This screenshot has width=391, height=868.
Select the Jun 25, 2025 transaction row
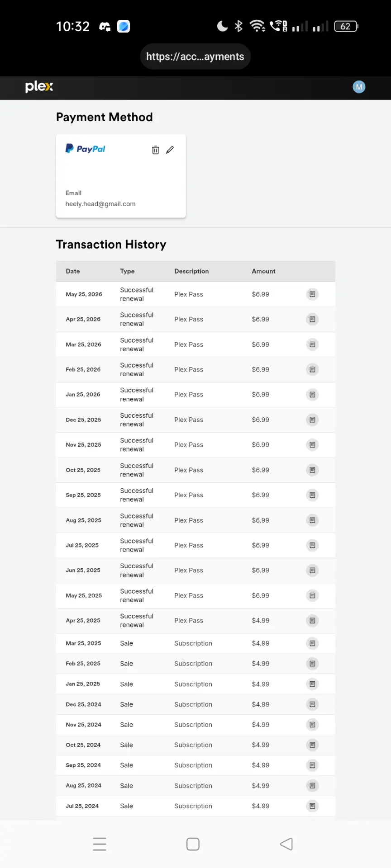195,571
